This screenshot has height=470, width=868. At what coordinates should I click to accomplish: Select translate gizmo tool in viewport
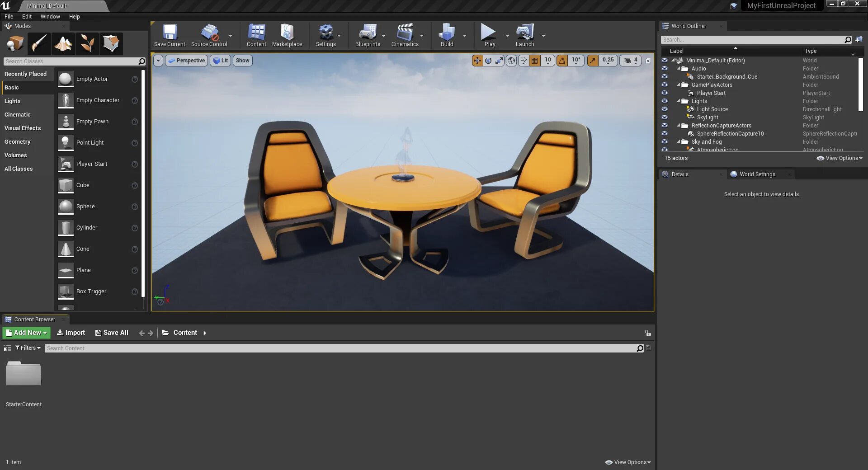pos(477,61)
